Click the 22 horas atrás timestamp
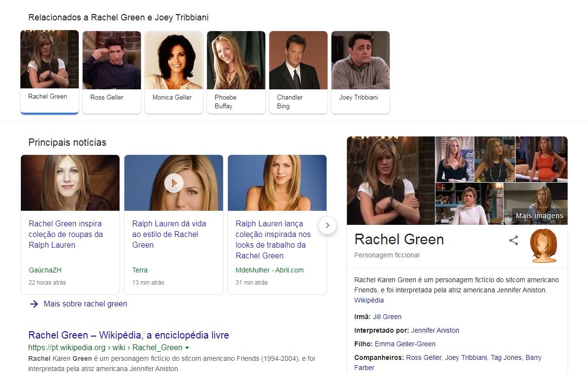The image size is (588, 373). 47,282
